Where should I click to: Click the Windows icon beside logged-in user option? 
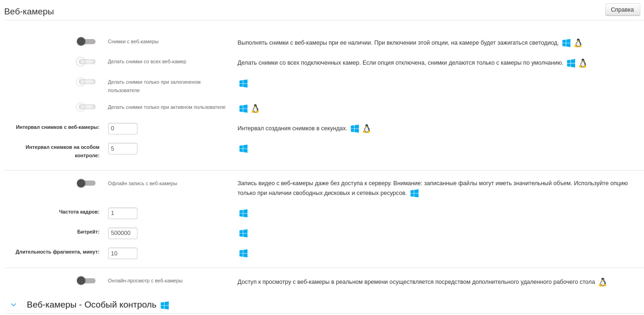243,84
